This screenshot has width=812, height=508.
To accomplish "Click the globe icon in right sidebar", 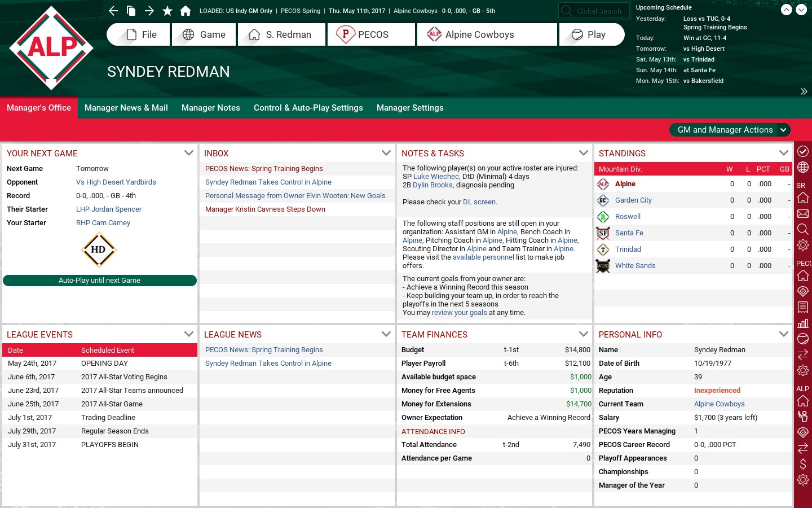I will point(803,167).
